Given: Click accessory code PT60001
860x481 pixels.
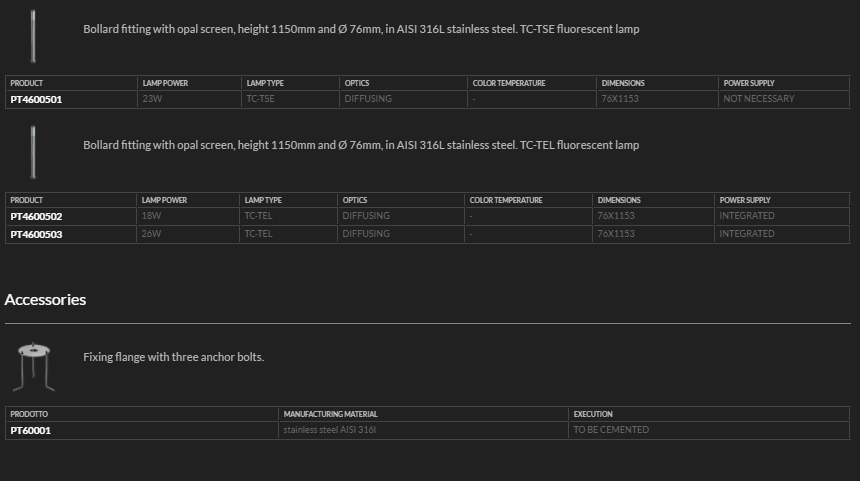Looking at the screenshot, I should tap(30, 430).
